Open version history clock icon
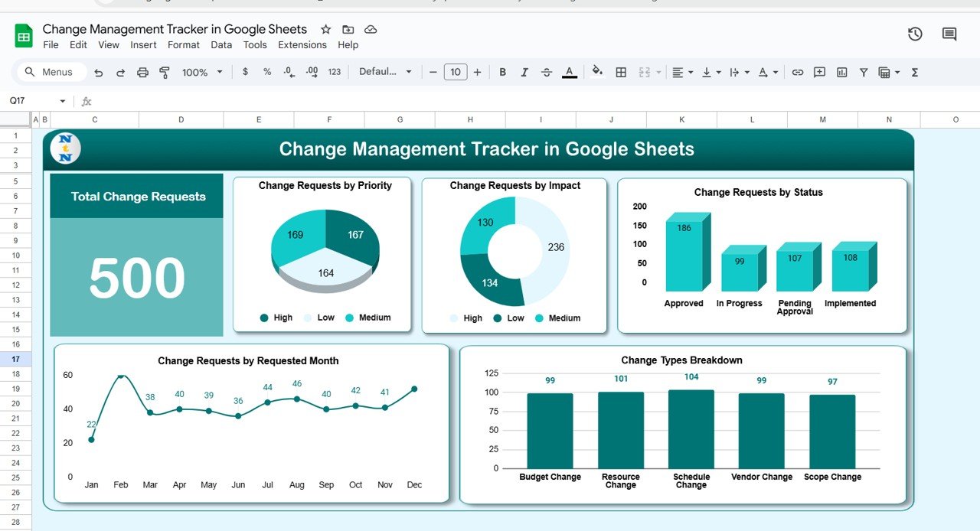The image size is (980, 531). 915,34
